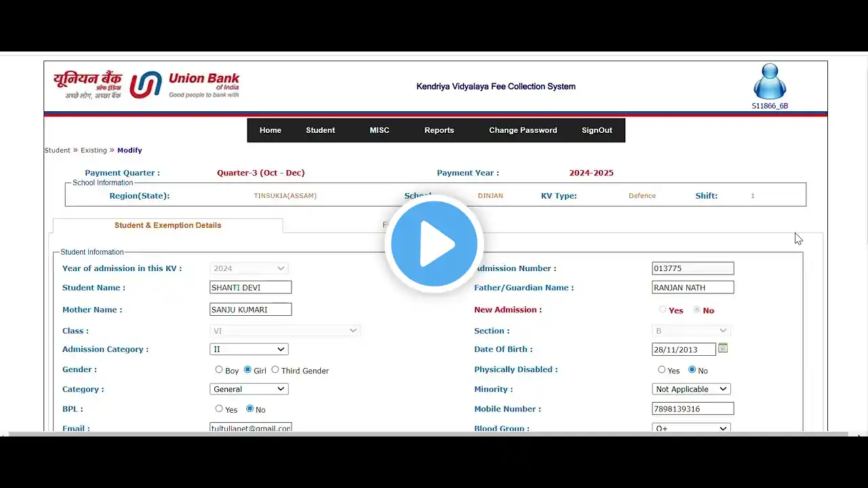The image size is (868, 488).
Task: Open the Home menu
Action: (270, 130)
